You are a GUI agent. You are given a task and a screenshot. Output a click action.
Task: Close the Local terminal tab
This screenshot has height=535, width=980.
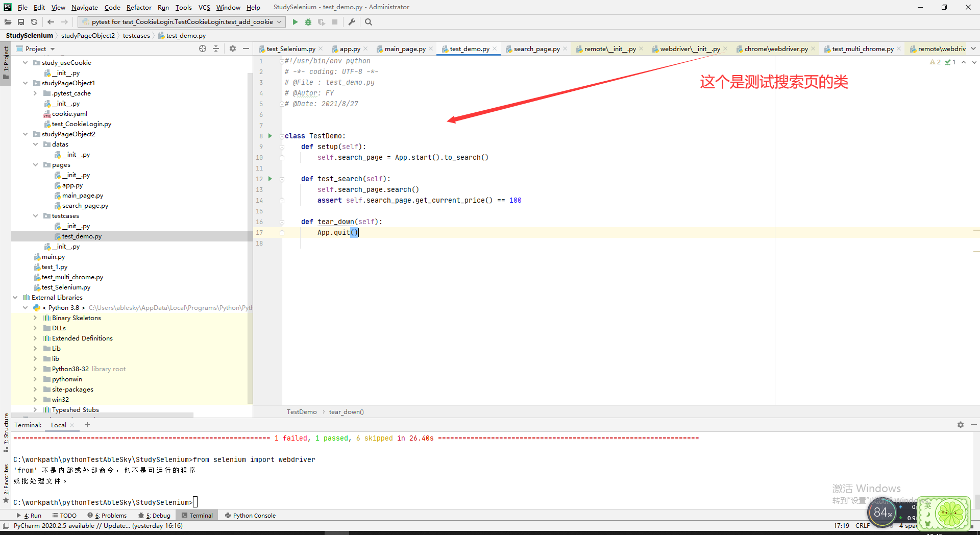[x=72, y=425]
